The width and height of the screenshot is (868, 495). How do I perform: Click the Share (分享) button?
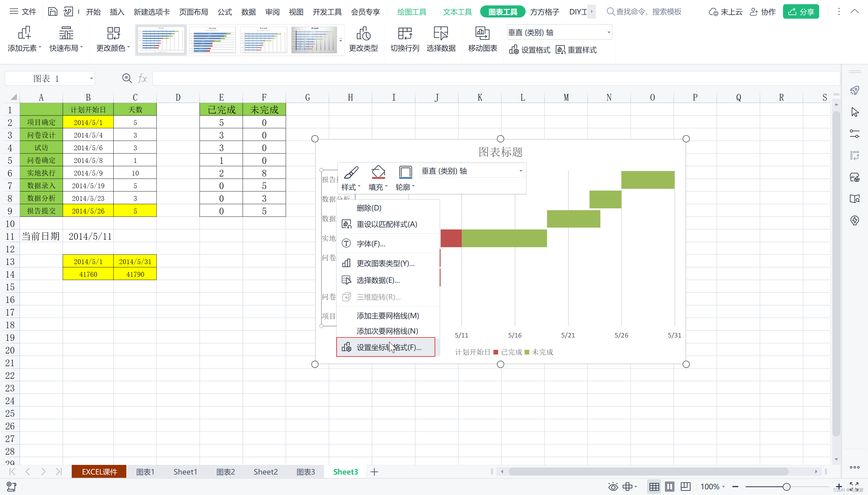[x=800, y=12]
